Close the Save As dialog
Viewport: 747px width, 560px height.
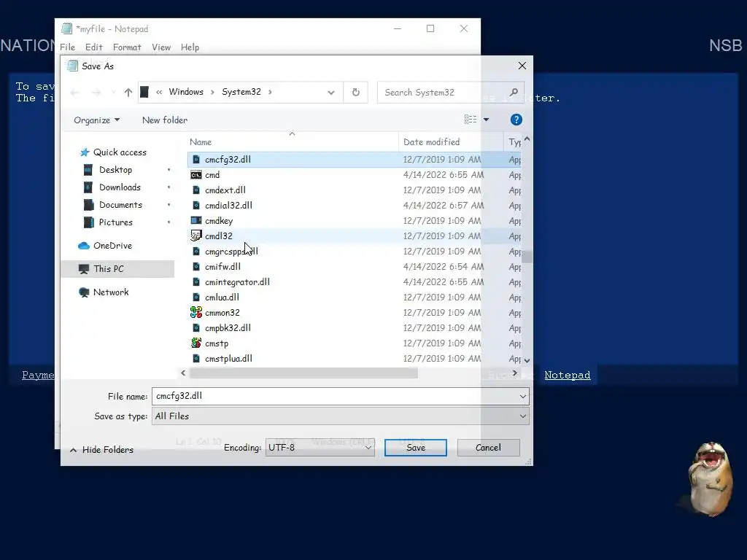tap(522, 66)
